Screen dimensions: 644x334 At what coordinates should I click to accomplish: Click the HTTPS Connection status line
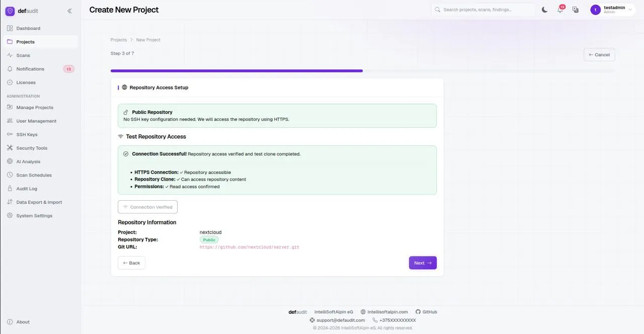click(x=183, y=172)
